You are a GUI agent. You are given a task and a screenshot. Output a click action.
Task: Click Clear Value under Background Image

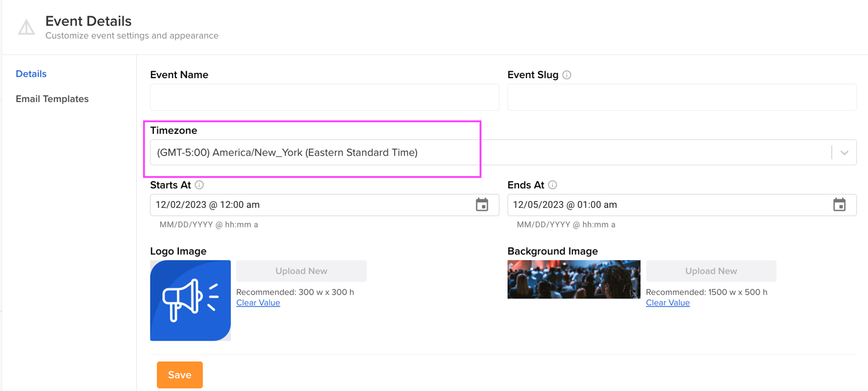[x=668, y=302]
